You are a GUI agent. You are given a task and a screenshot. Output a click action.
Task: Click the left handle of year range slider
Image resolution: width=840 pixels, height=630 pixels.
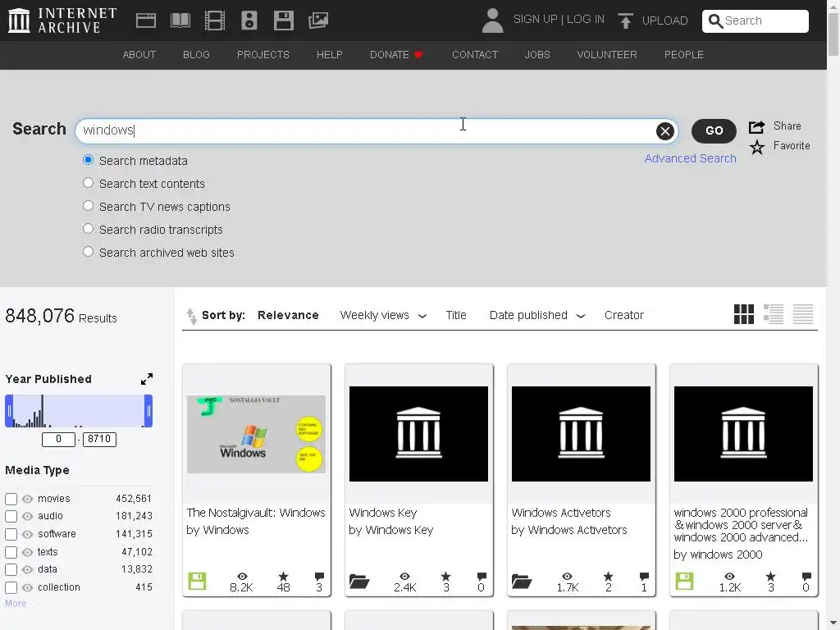point(8,411)
